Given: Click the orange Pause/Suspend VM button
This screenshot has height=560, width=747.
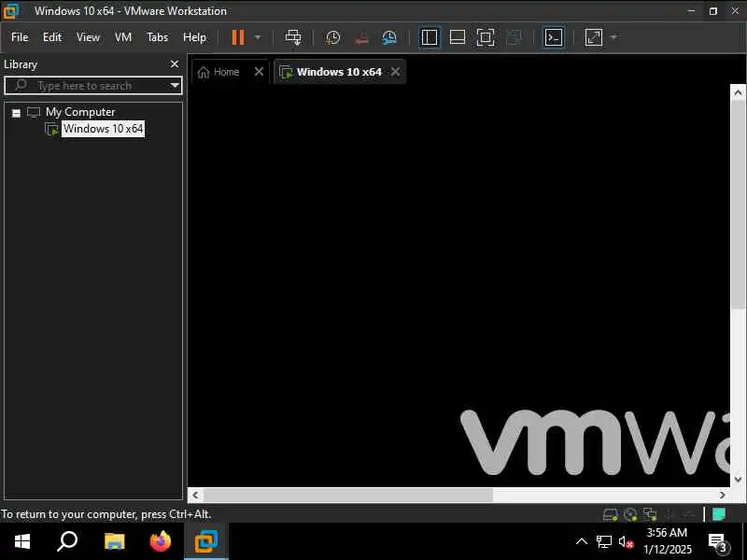Looking at the screenshot, I should 238,37.
